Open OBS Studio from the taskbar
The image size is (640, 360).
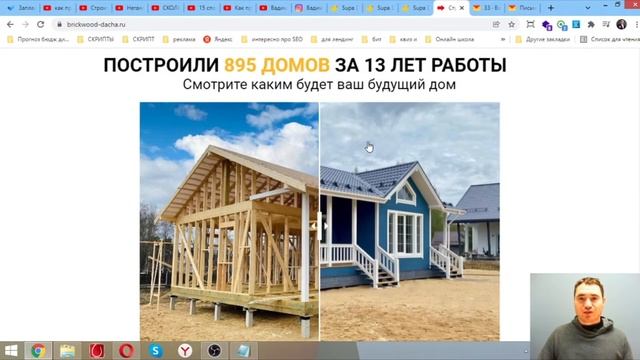(x=214, y=351)
